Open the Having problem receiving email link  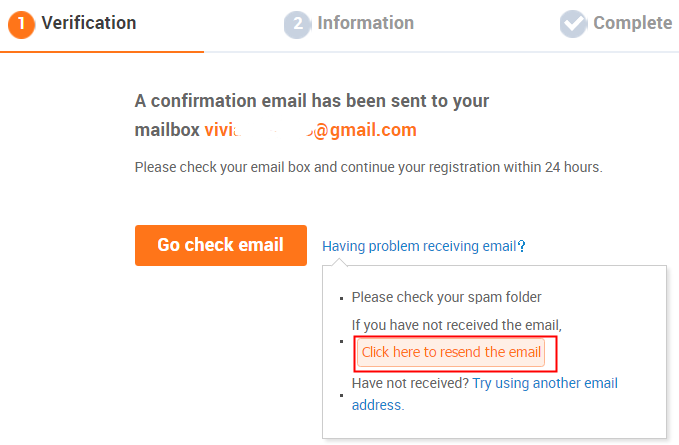pos(419,246)
